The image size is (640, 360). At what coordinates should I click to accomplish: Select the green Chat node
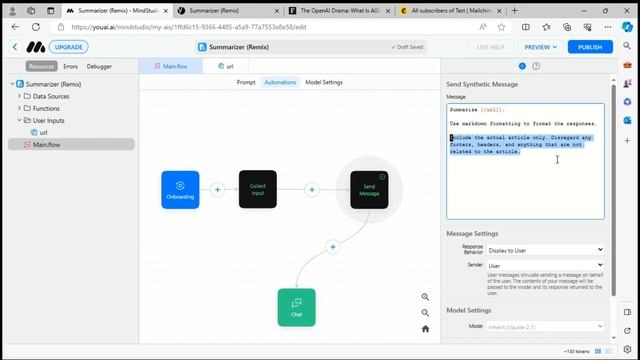296,307
